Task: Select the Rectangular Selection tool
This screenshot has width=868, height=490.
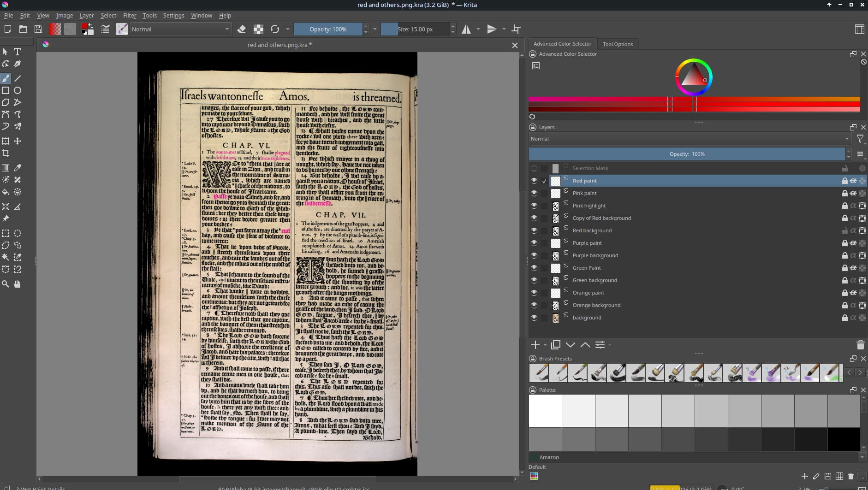Action: 6,233
